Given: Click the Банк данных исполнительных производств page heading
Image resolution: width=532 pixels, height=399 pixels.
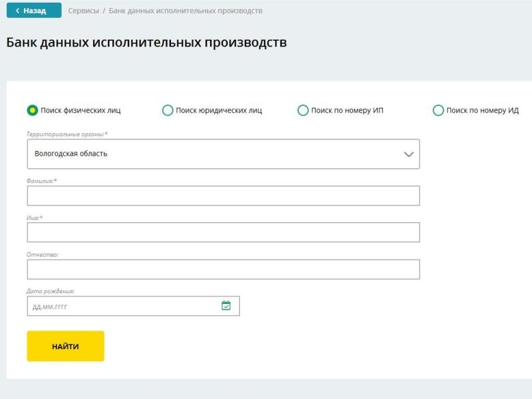Looking at the screenshot, I should coord(146,43).
